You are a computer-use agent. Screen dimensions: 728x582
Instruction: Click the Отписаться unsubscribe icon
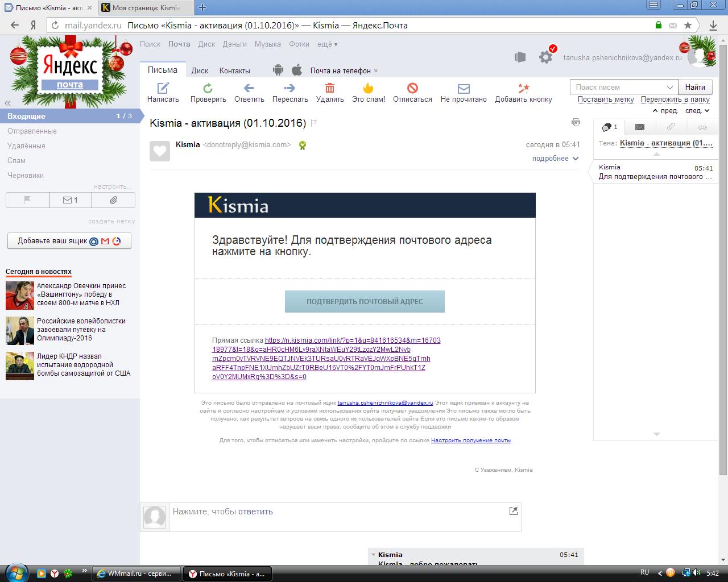pyautogui.click(x=413, y=88)
